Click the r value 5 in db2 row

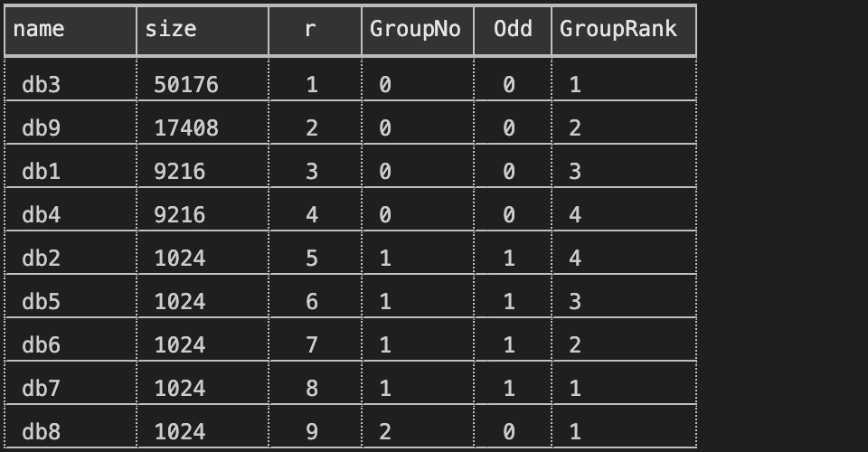[x=315, y=253]
